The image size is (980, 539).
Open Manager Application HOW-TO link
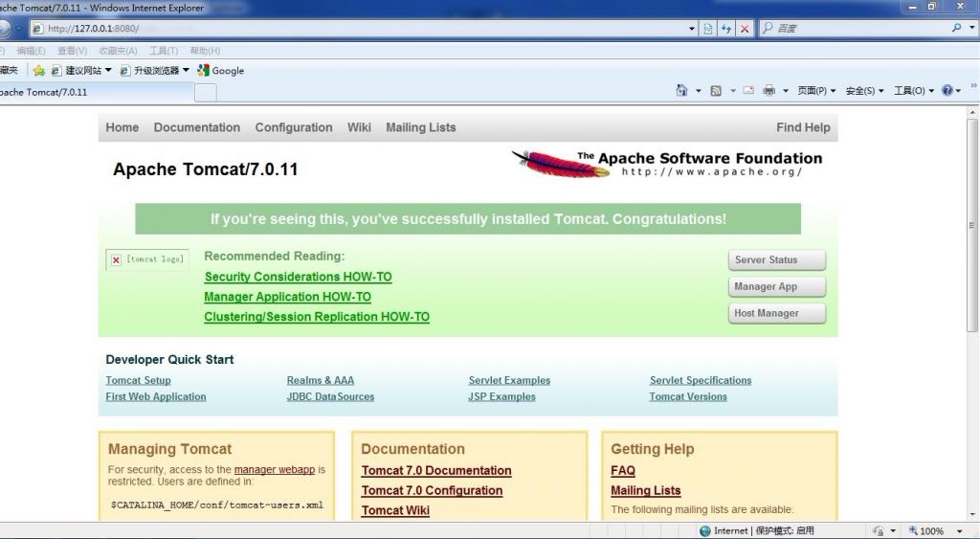[x=287, y=297]
